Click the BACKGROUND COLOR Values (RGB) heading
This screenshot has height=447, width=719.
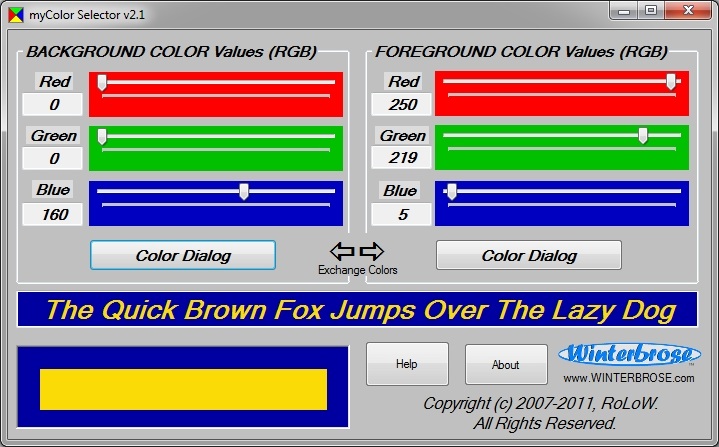pyautogui.click(x=171, y=52)
